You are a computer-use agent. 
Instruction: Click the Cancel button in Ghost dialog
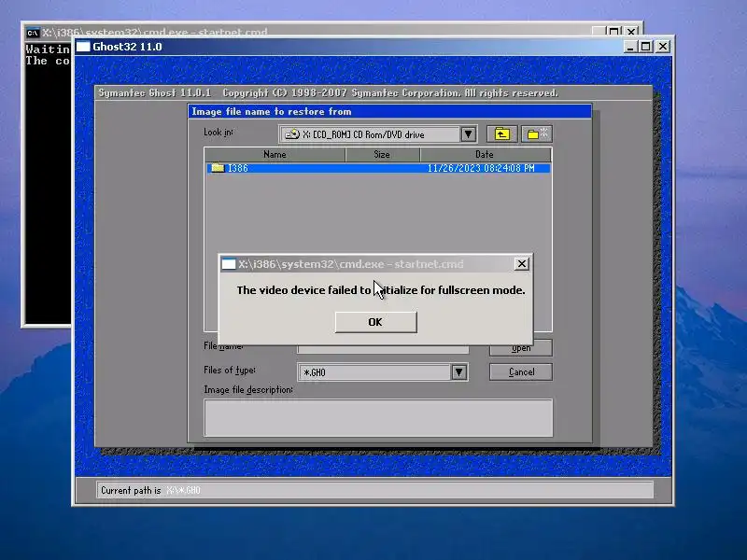521,371
